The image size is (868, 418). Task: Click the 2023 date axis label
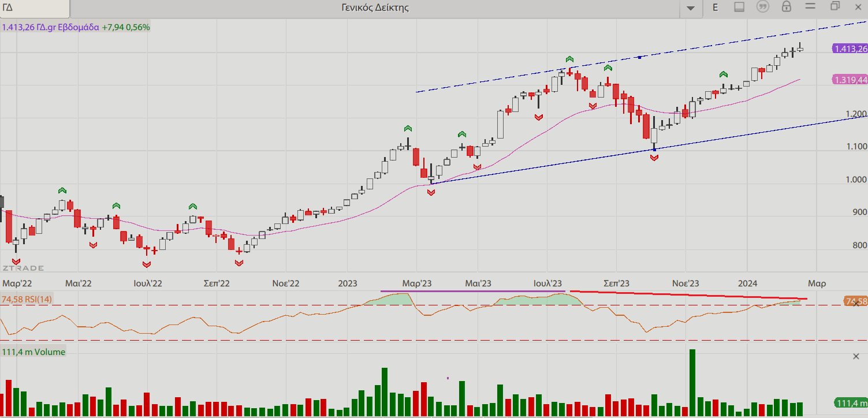click(x=348, y=283)
